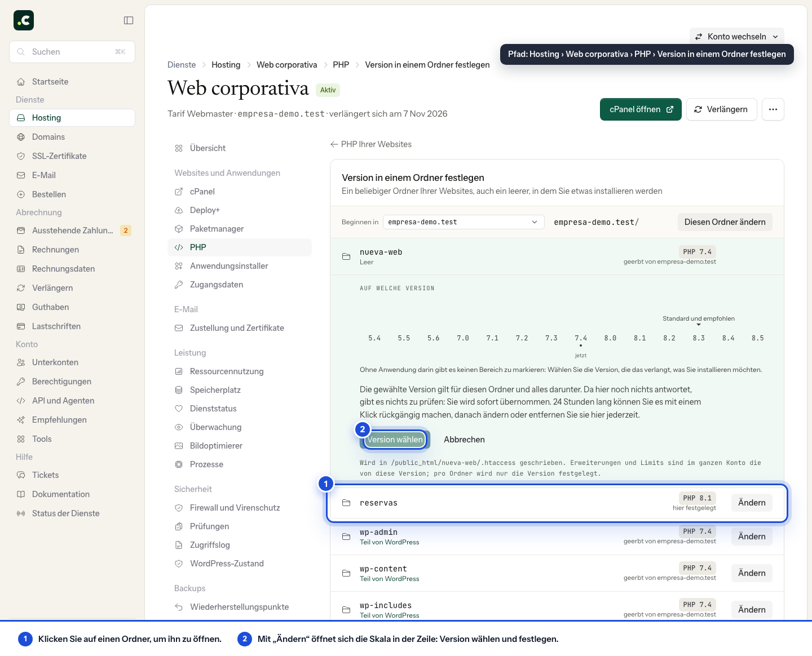Click Ändern for the reservas folder
Image resolution: width=812 pixels, height=656 pixels.
pyautogui.click(x=752, y=503)
